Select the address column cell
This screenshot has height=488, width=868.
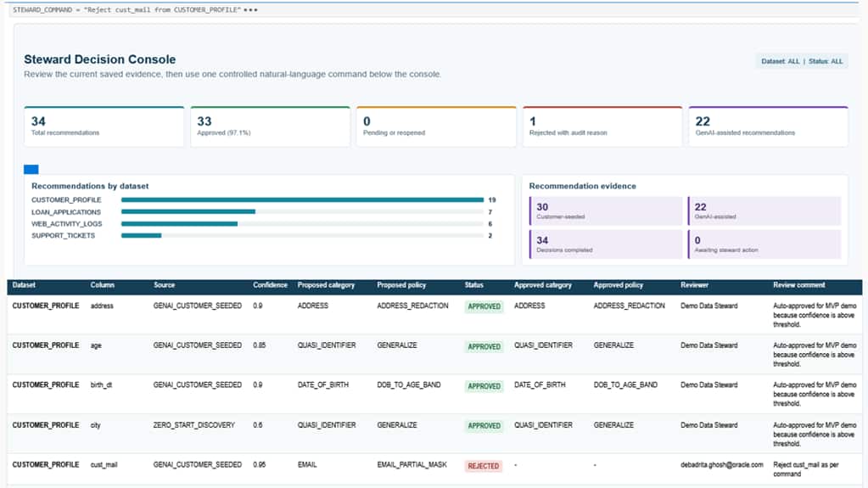pos(102,306)
